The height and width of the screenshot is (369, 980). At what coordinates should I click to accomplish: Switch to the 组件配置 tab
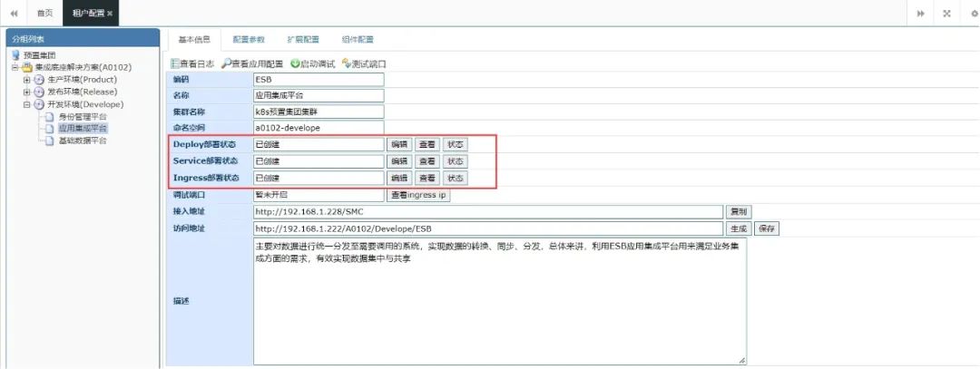(x=358, y=39)
